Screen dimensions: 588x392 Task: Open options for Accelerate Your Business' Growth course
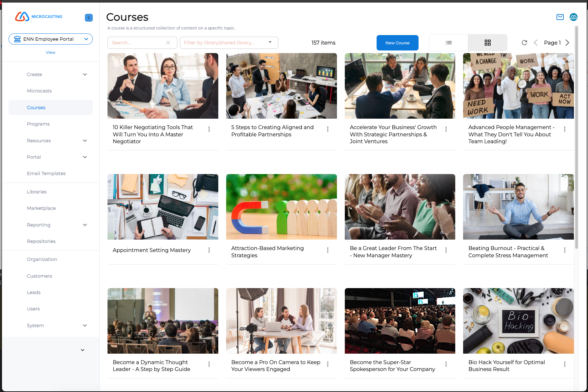[x=446, y=129]
